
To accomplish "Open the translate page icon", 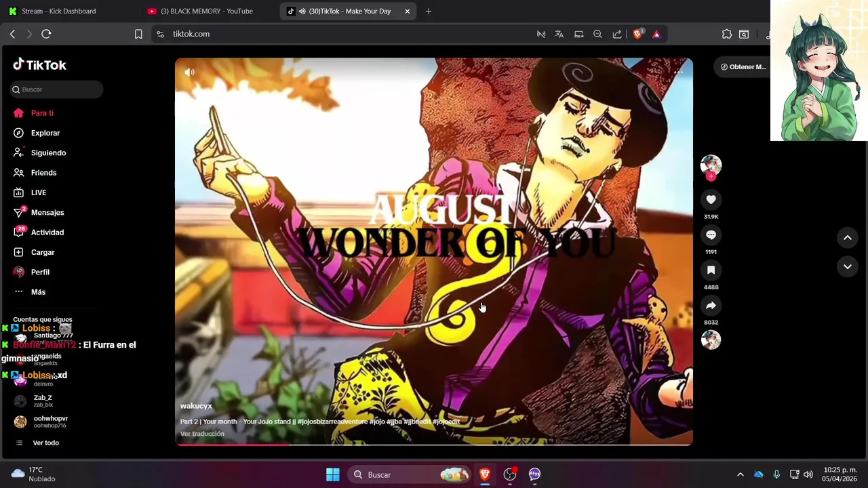I will click(x=559, y=34).
